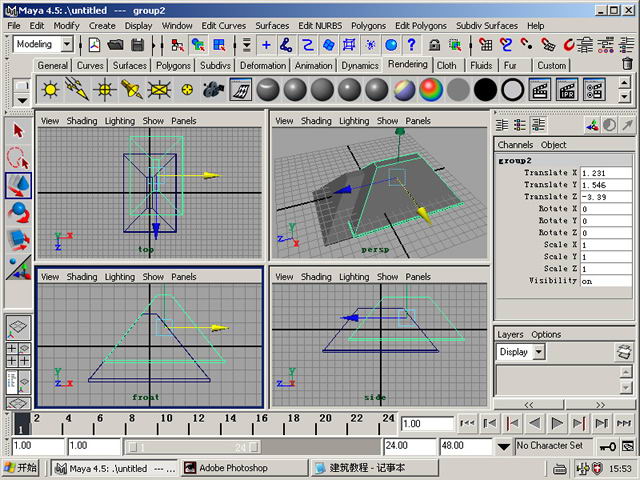640x480 pixels.
Task: Assign the solid black surface shader
Action: click(485, 89)
